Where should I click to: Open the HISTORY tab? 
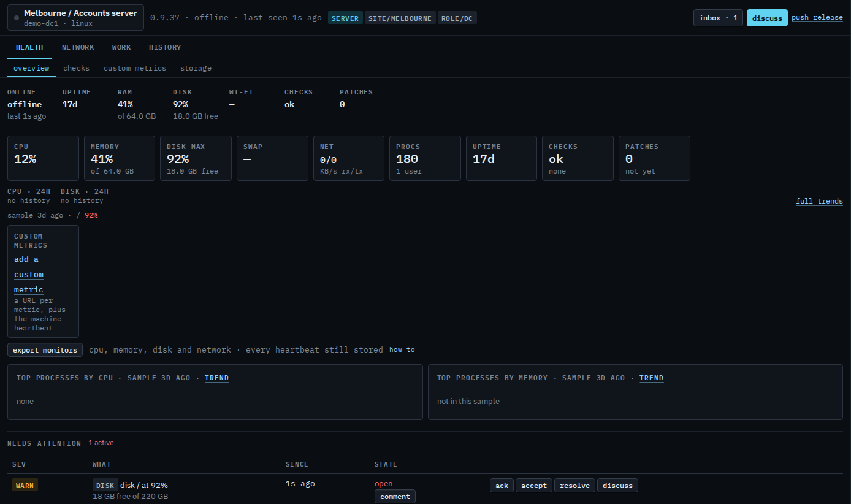[x=165, y=47]
